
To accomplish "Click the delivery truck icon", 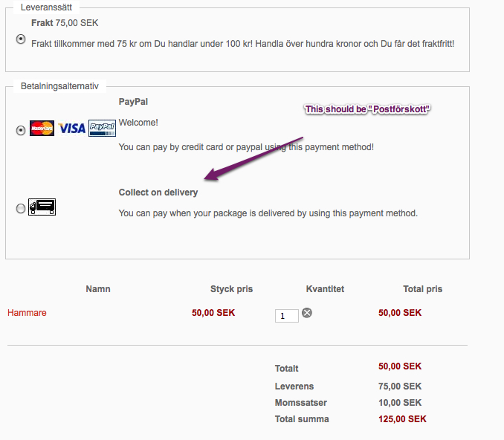I will [x=42, y=207].
